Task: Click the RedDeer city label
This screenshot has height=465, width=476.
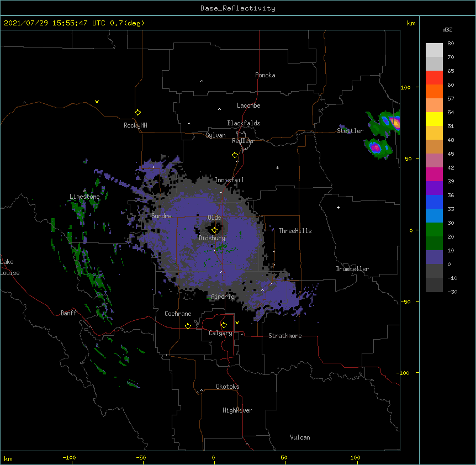Action: tap(243, 141)
